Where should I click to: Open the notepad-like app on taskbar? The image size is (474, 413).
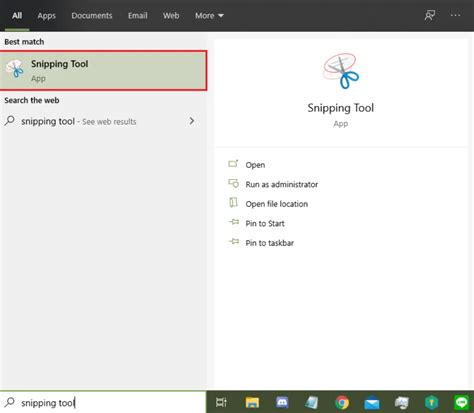[312, 403]
